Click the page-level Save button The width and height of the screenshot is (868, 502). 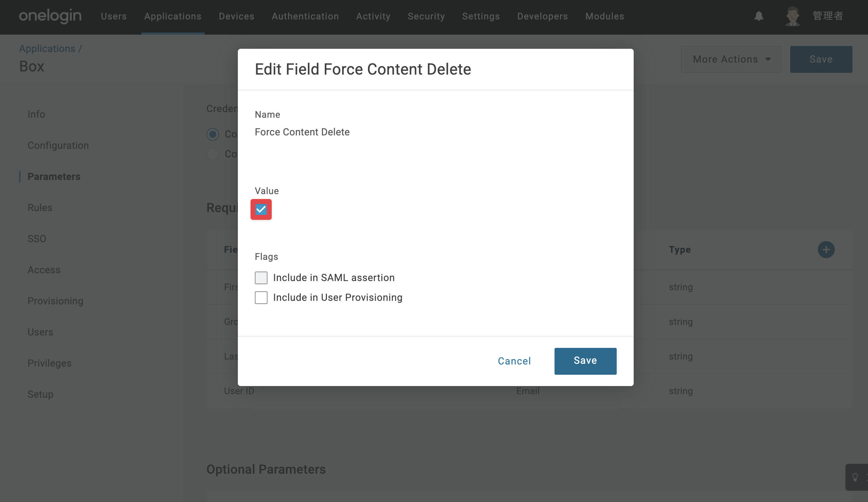point(821,59)
